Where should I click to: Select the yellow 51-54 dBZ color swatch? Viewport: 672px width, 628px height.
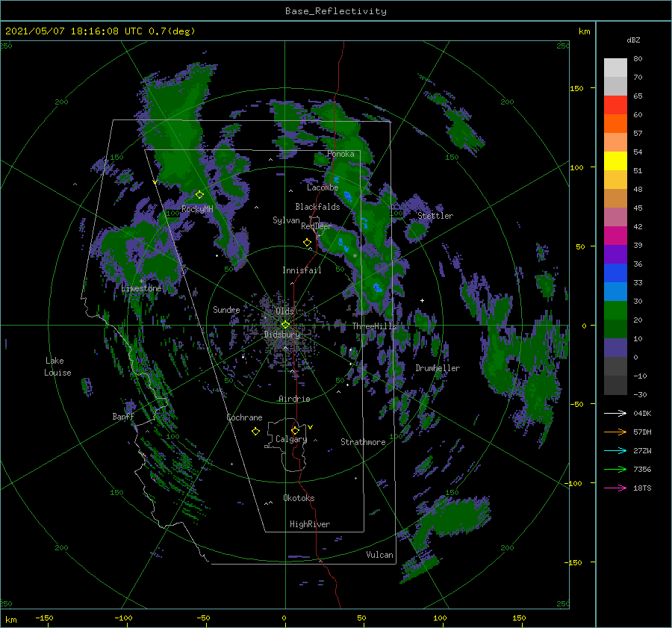click(615, 161)
